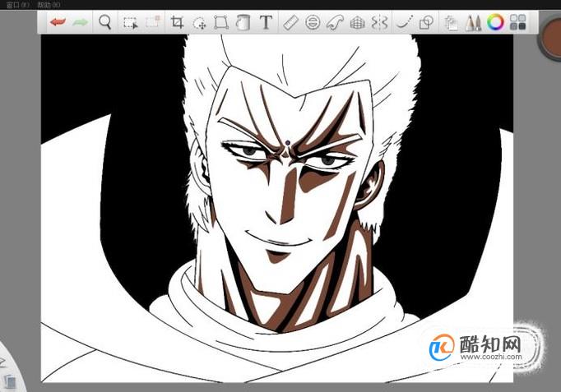Select the Transform move tool

199,23
